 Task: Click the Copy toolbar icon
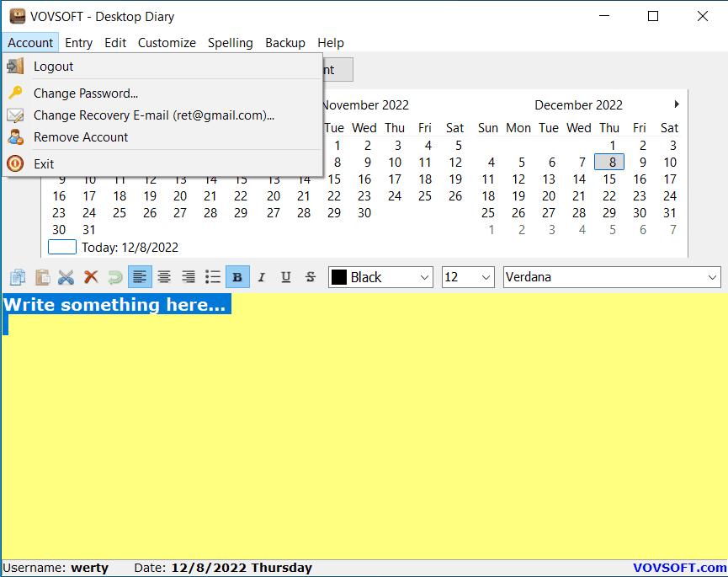18,277
